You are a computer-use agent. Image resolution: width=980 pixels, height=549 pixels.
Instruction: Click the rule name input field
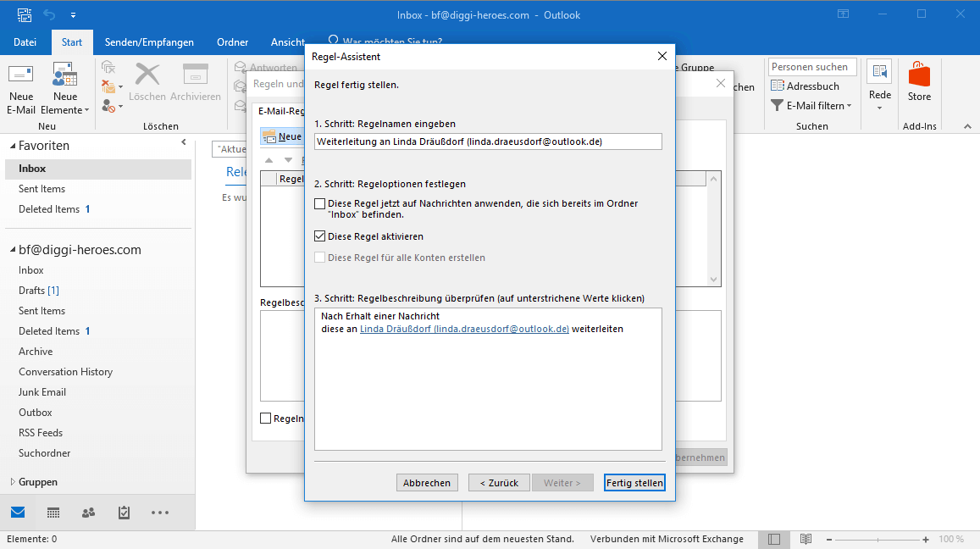point(488,141)
